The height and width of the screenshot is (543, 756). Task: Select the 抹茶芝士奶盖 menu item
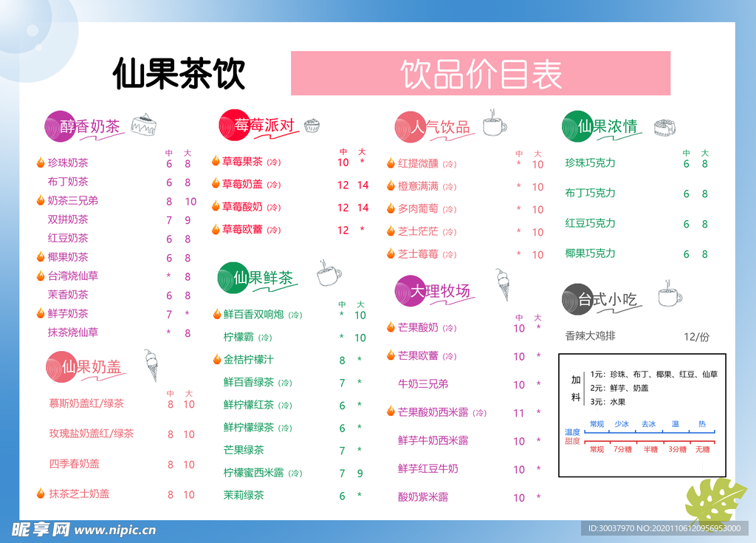point(79,494)
